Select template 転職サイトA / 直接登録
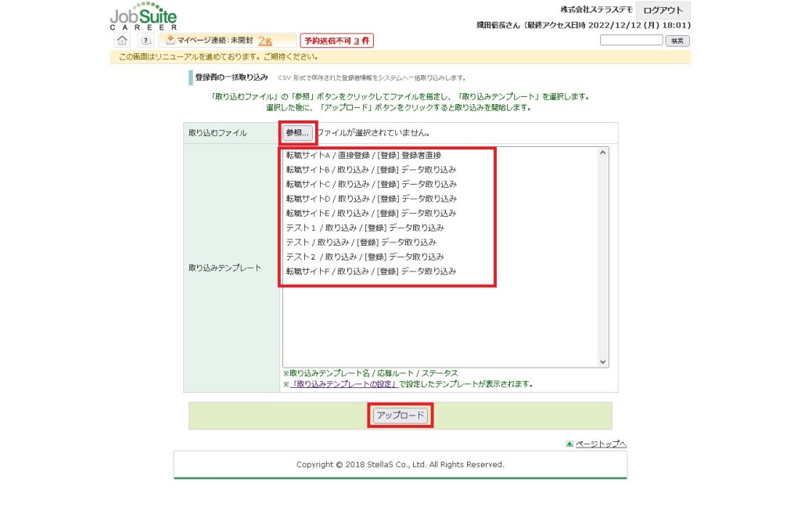The height and width of the screenshot is (532, 801). pos(363,156)
